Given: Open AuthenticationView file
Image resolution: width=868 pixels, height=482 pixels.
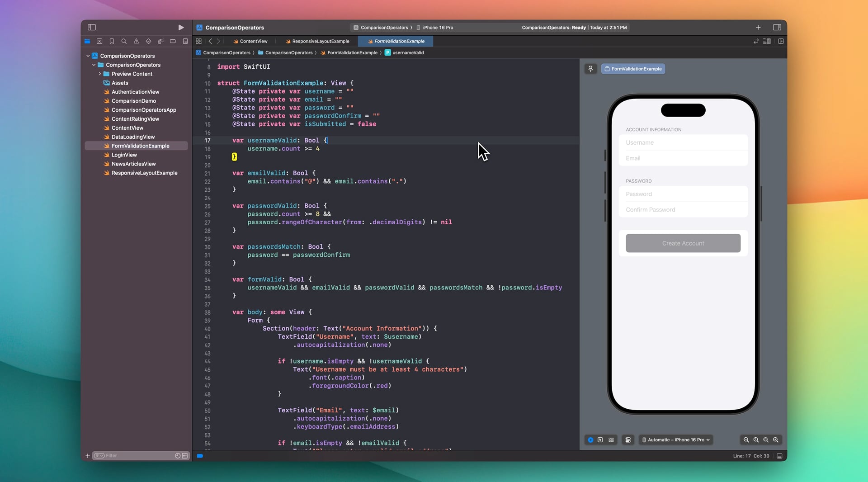Looking at the screenshot, I should pyautogui.click(x=136, y=92).
